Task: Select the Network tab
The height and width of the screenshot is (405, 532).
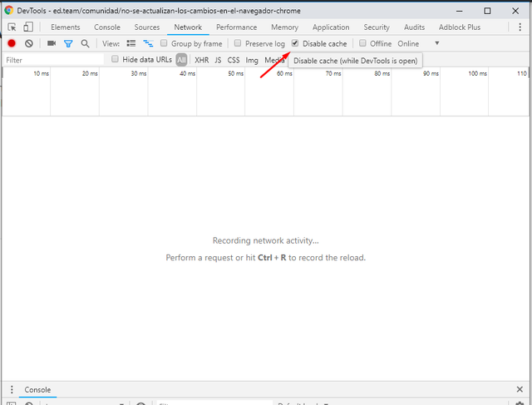Action: (188, 27)
